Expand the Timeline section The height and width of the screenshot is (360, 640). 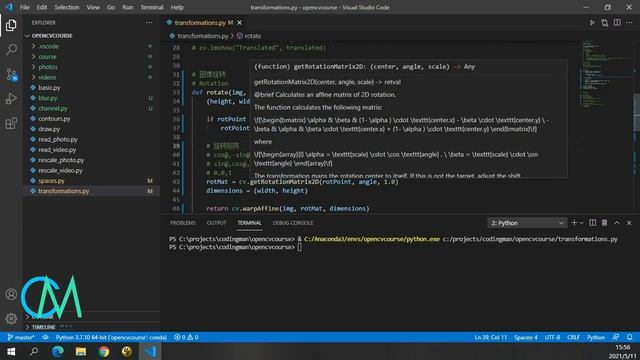coord(91,327)
